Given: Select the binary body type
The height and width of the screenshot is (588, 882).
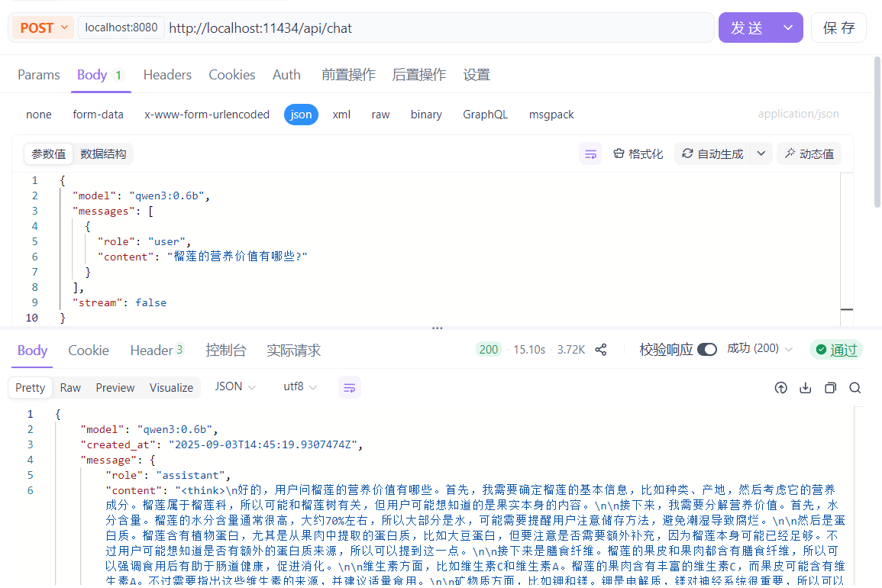Looking at the screenshot, I should (x=426, y=115).
